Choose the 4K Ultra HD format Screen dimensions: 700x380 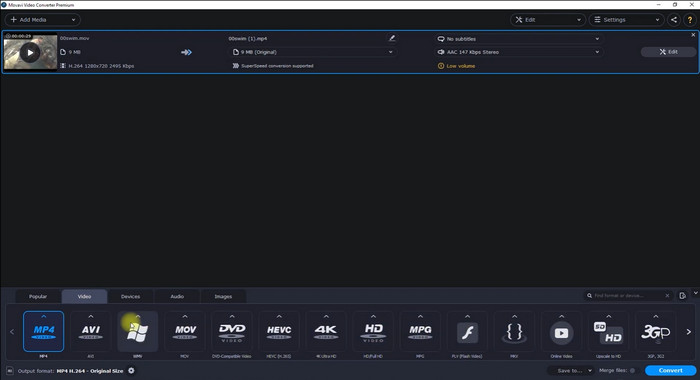point(326,331)
